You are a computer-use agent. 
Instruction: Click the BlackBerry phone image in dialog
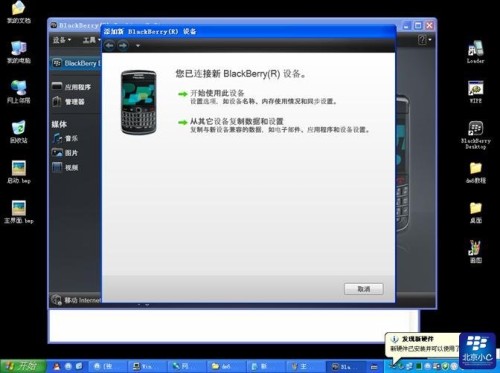click(139, 102)
